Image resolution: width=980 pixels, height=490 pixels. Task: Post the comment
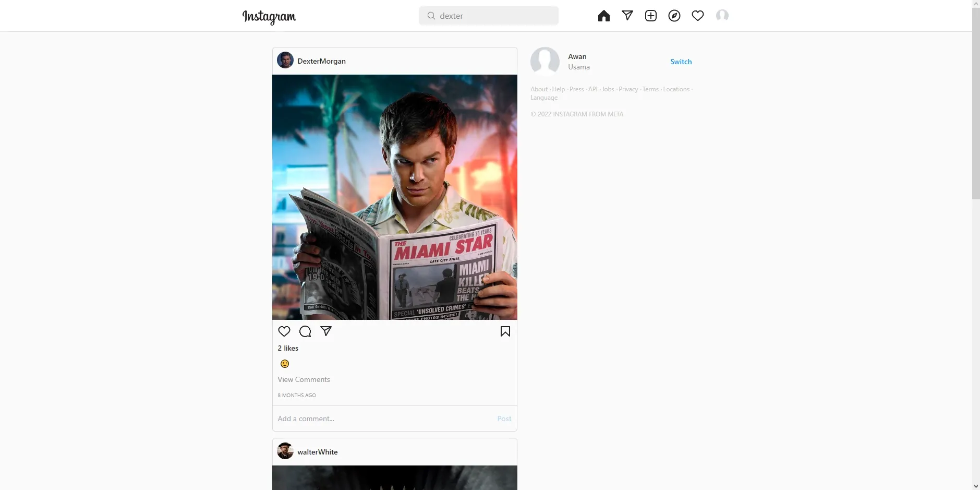point(504,419)
